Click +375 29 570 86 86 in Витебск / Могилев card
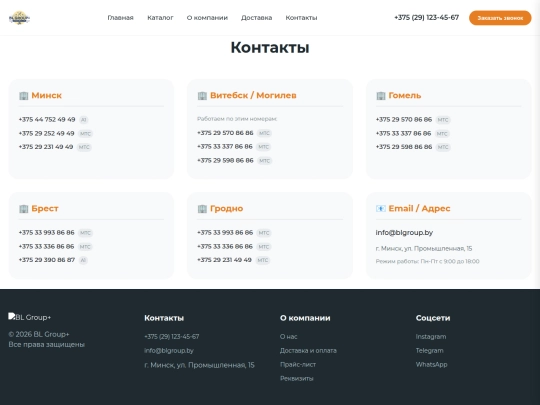 [x=225, y=133]
